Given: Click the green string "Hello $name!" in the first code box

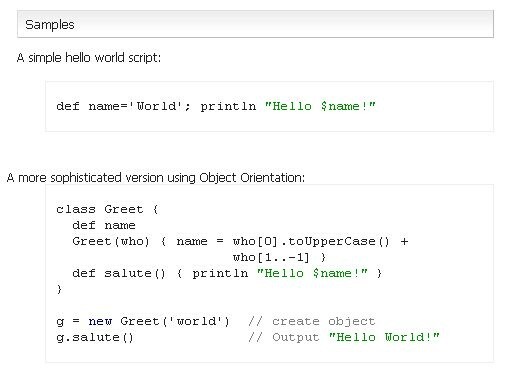Looking at the screenshot, I should pyautogui.click(x=320, y=106).
